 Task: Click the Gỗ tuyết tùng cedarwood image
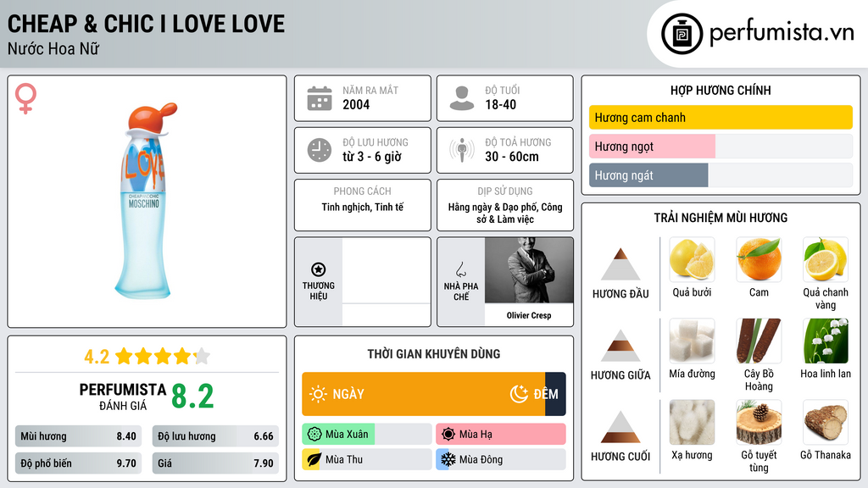[759, 422]
